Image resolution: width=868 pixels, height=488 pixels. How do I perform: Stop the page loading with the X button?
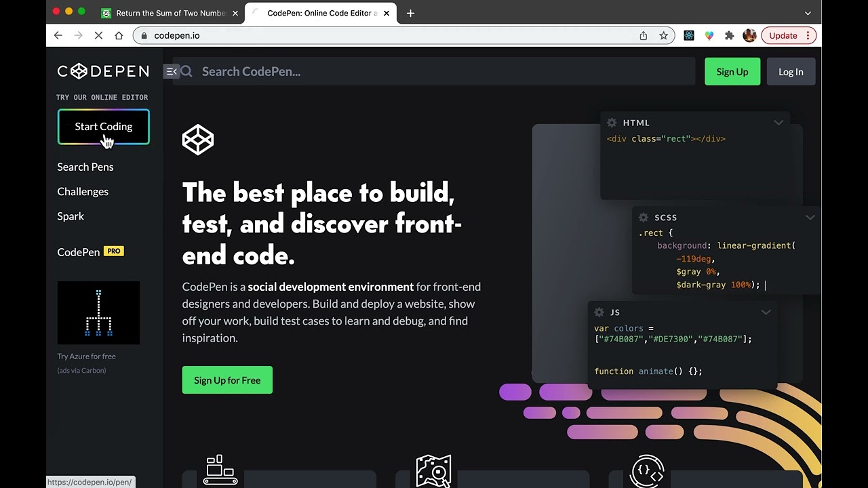(98, 35)
